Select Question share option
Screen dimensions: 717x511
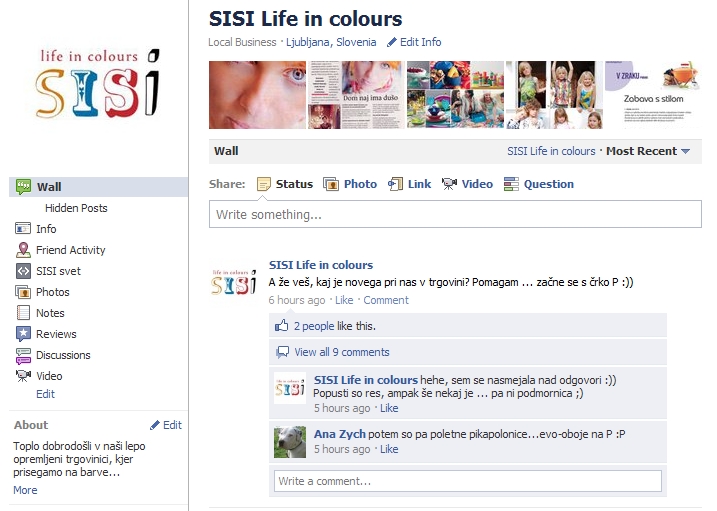point(538,184)
